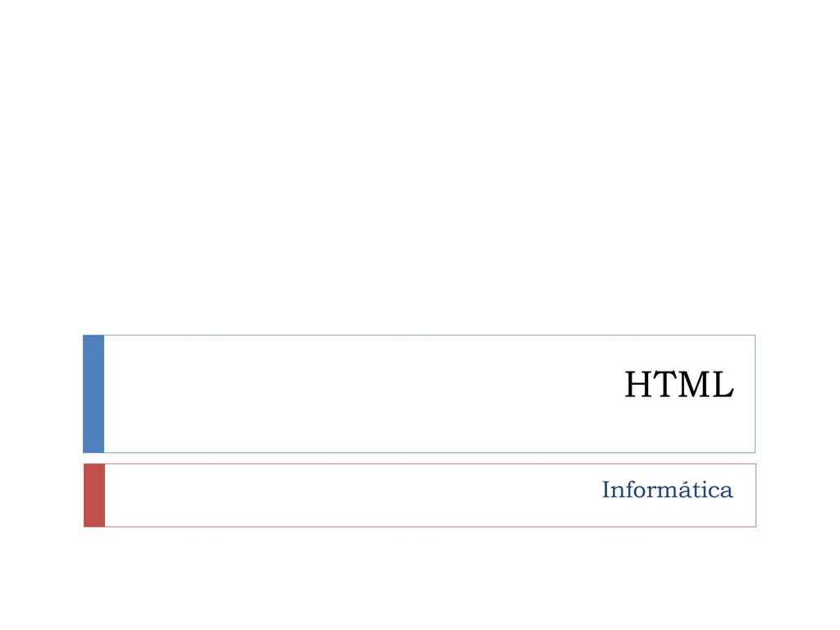Click the top border of the title box
840x630 pixels.
pos(430,336)
